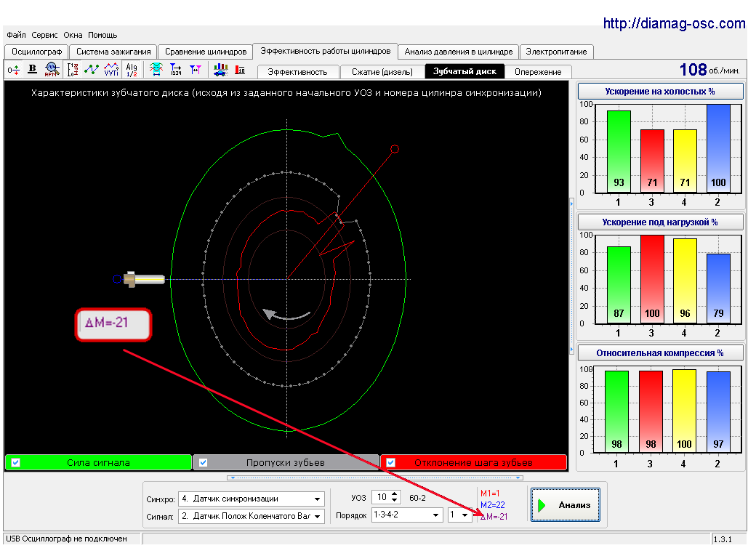
Task: Select the Зубчатый диск sub-tab
Action: 465,71
